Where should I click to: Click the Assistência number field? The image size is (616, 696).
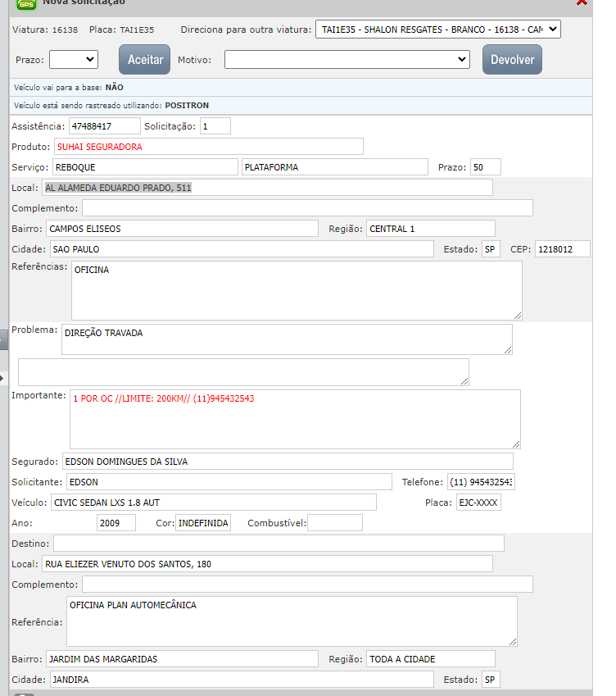pos(104,125)
